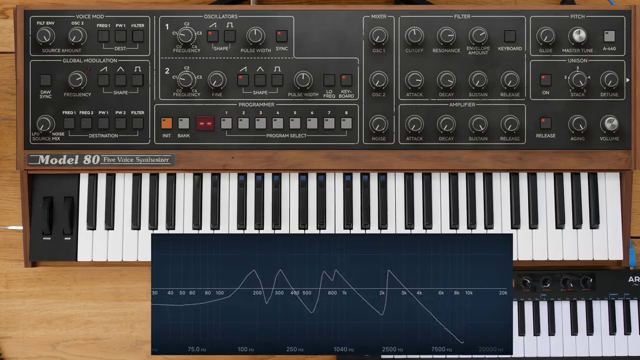Toggle Filter KEYBOARD tracking button
The height and width of the screenshot is (360, 640).
click(x=510, y=36)
